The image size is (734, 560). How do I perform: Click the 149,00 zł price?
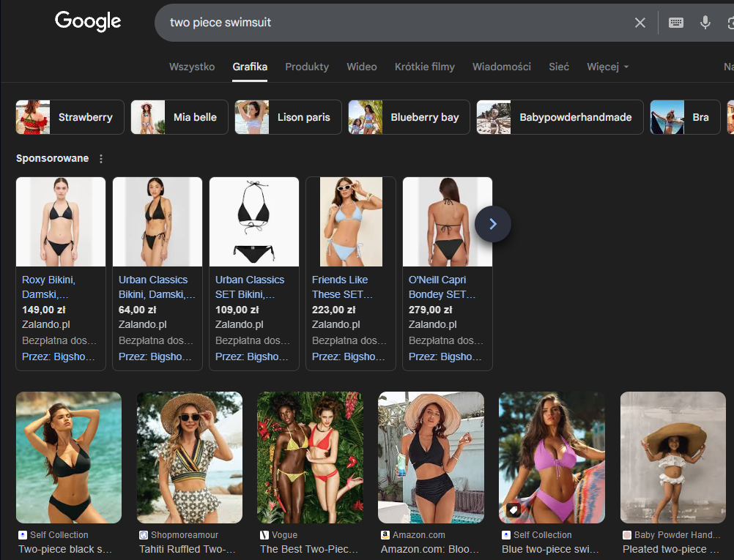(44, 310)
